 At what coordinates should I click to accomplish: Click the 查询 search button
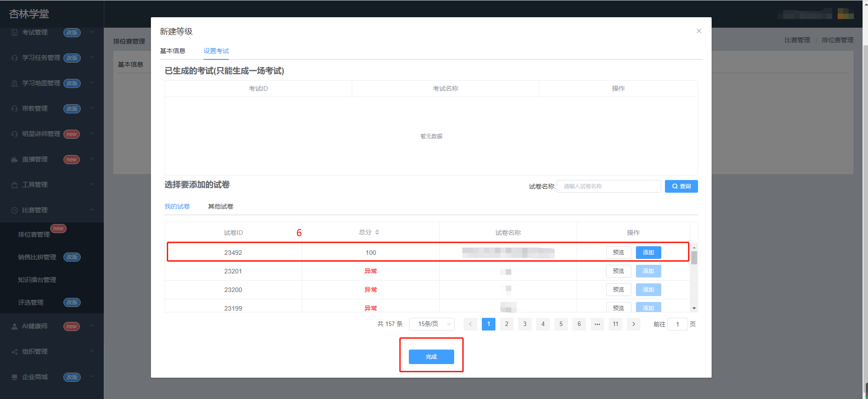point(681,186)
